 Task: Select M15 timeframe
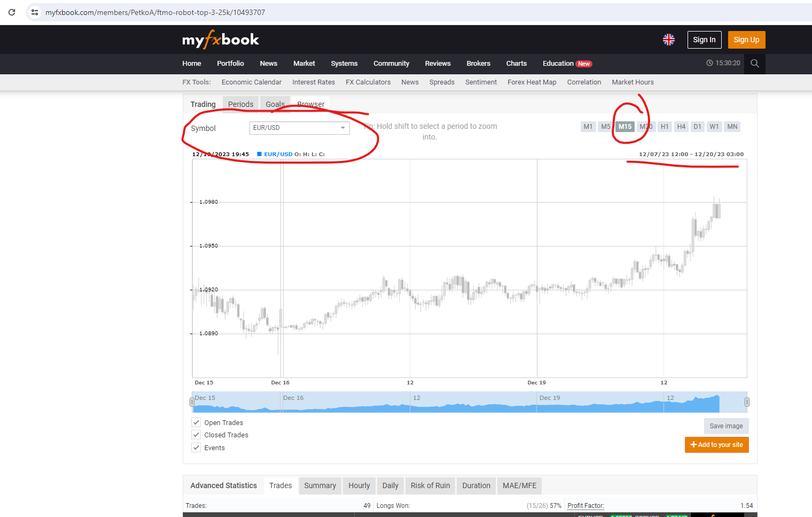coord(625,127)
